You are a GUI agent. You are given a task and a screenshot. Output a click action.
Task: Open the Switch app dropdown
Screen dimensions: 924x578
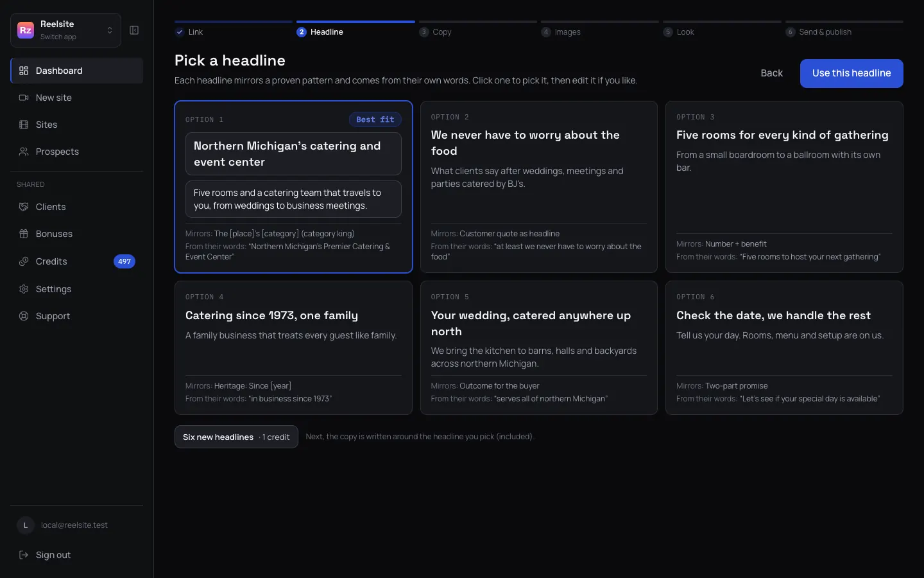(x=65, y=30)
